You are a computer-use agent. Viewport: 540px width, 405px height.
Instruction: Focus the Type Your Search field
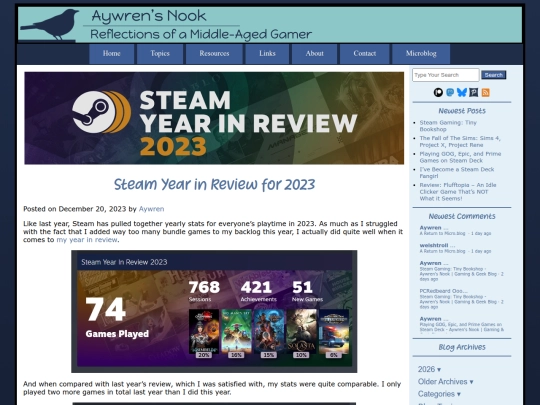(446, 75)
